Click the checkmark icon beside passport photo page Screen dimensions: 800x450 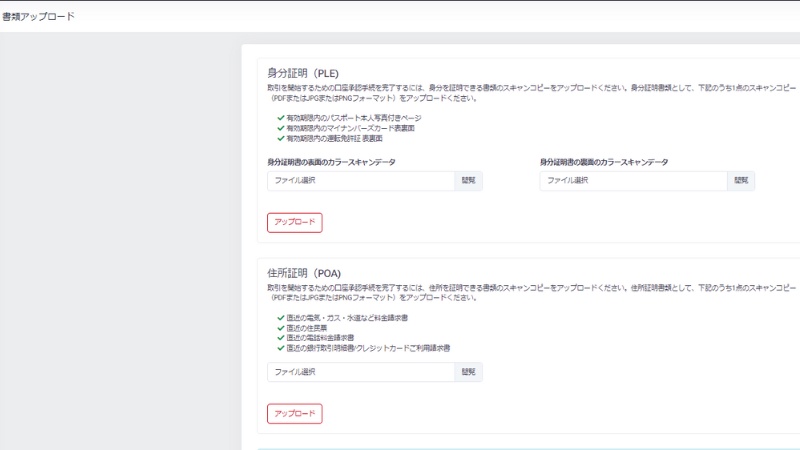[280, 118]
